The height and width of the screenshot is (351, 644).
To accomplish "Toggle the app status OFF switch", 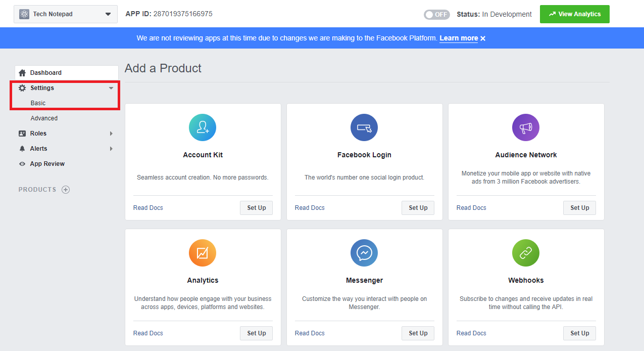I will [436, 15].
